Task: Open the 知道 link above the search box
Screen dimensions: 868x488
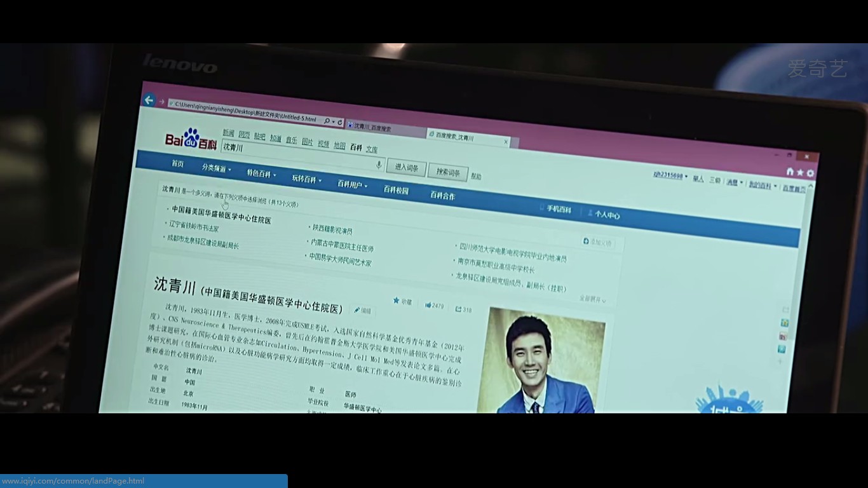Action: click(x=275, y=138)
